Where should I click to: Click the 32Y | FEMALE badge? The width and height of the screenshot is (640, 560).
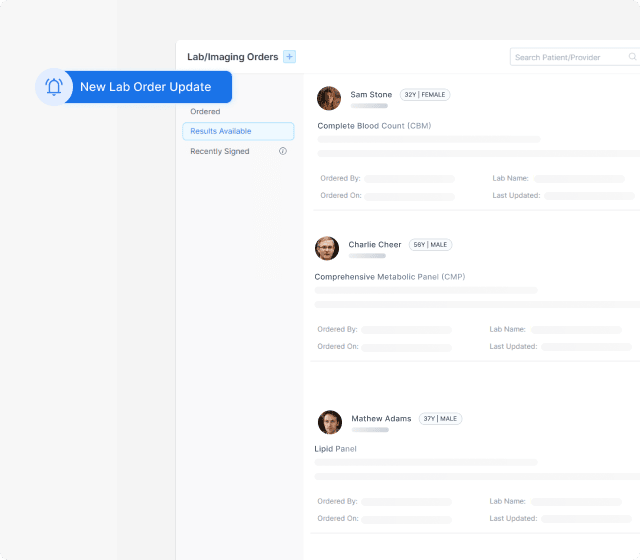tap(425, 95)
